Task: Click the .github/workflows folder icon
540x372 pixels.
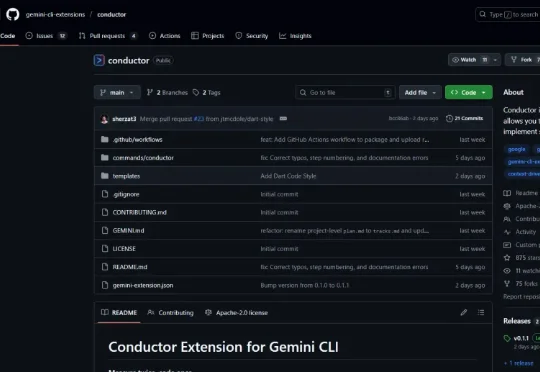Action: (105, 139)
